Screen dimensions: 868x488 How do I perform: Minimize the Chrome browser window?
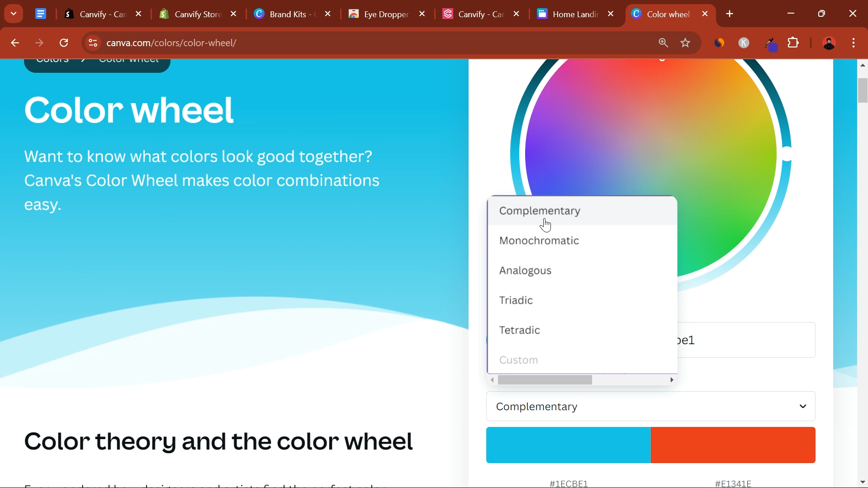[791, 14]
